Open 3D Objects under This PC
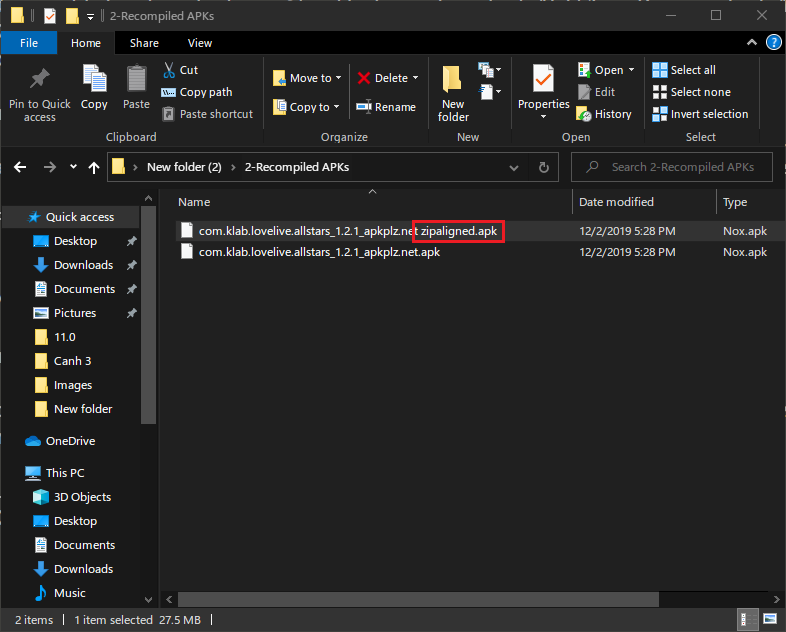This screenshot has height=632, width=786. (82, 497)
